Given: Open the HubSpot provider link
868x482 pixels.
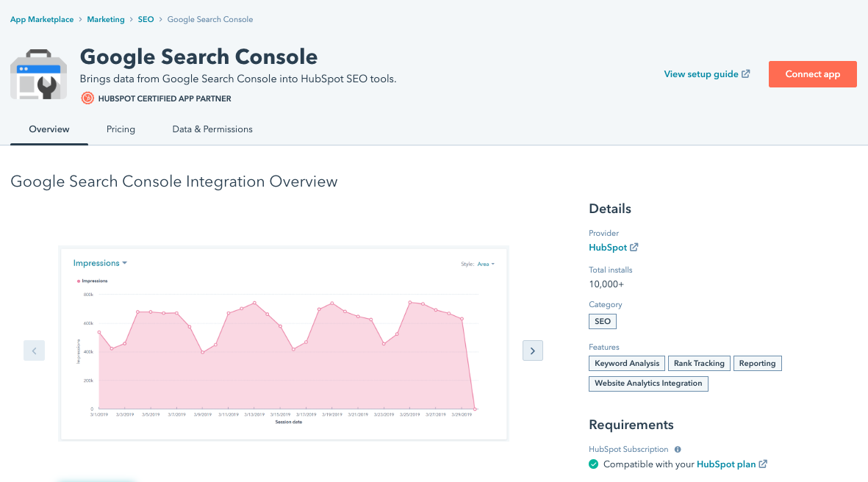Looking at the screenshot, I should pyautogui.click(x=608, y=248).
